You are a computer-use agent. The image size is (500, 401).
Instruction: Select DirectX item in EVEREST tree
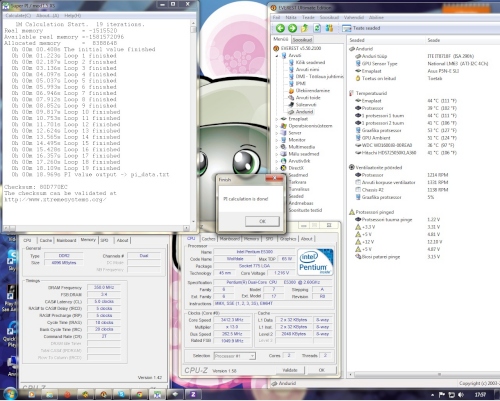click(292, 168)
